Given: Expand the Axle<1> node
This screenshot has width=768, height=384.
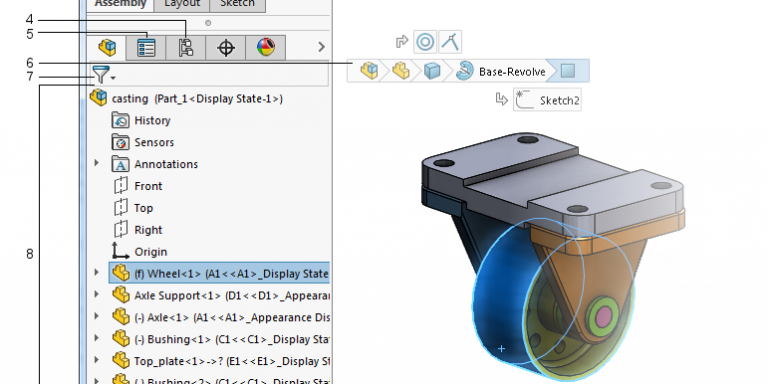Looking at the screenshot, I should tap(96, 316).
